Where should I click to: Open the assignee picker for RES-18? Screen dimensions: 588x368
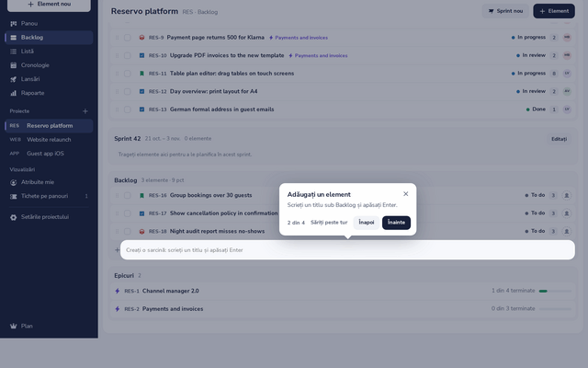point(567,231)
